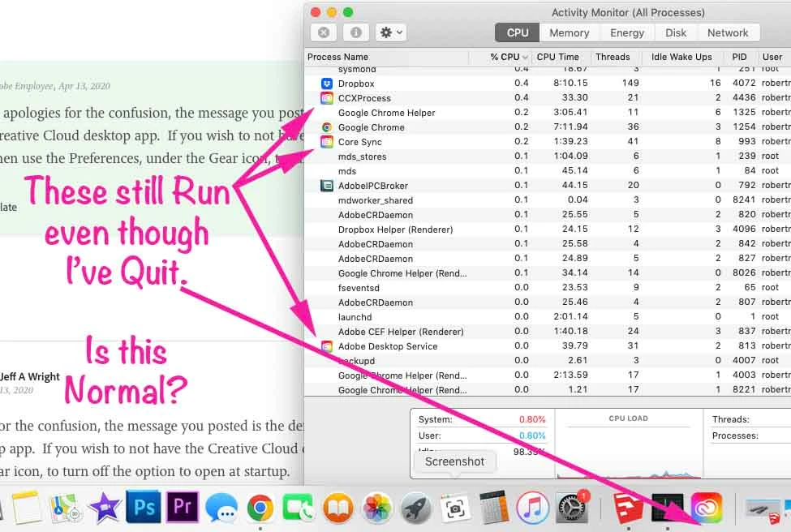
Task: Click the Core Sync process icon
Action: [x=327, y=142]
